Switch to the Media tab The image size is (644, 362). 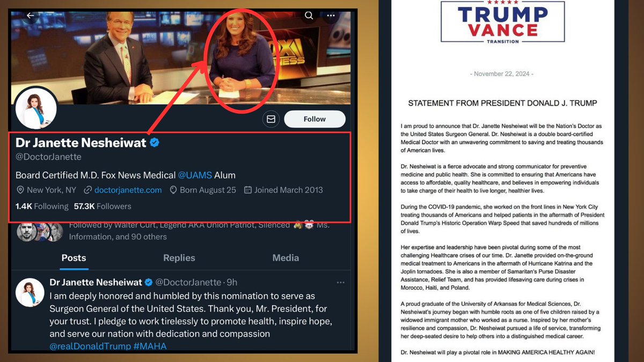286,258
